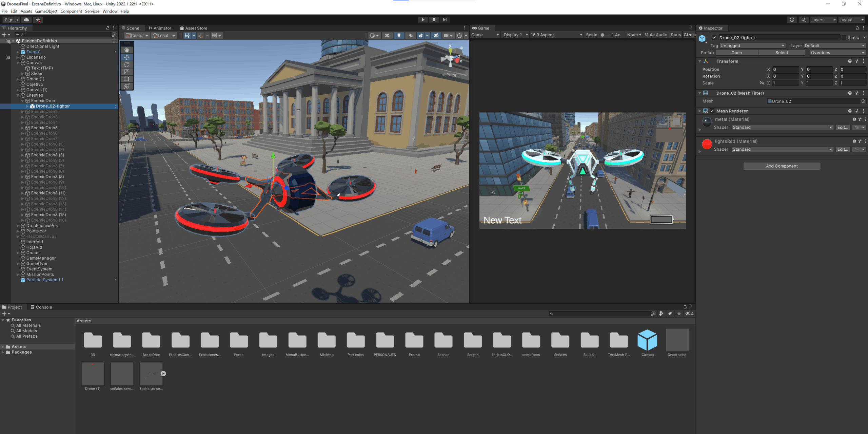The width and height of the screenshot is (868, 434).
Task: Click Add Component button
Action: [782, 166]
